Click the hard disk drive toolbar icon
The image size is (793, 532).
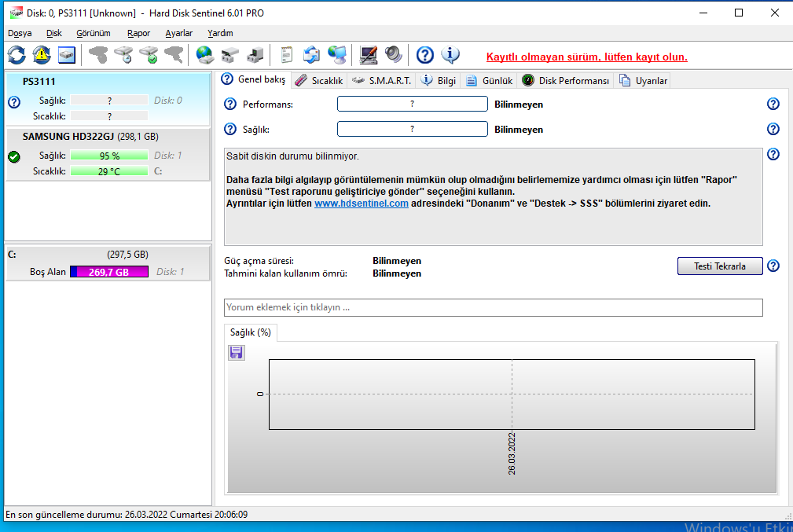click(x=66, y=55)
